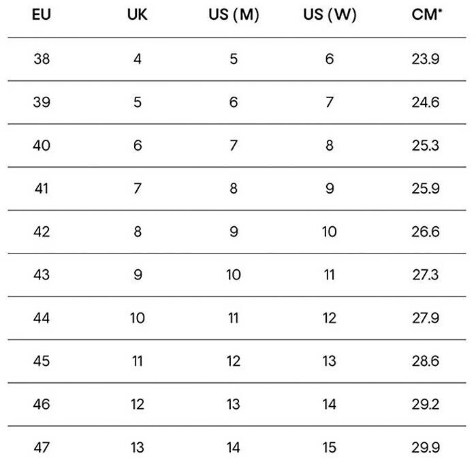Select the US (M) column header

[234, 14]
